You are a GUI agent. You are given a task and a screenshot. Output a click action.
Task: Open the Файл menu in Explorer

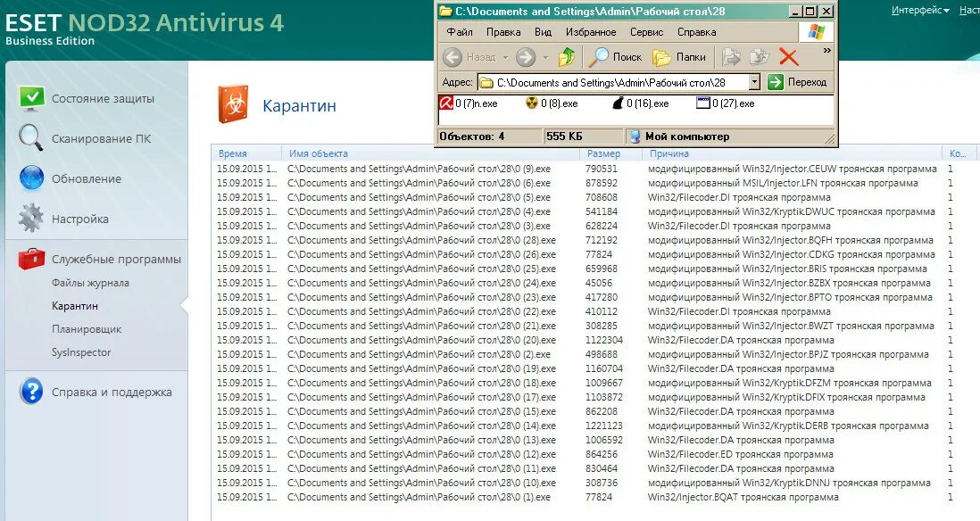(460, 32)
